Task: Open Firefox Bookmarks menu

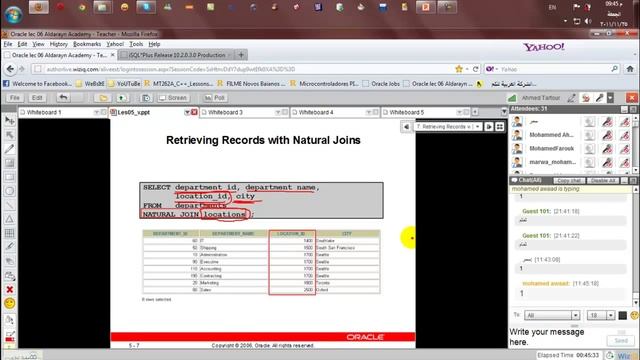Action: click(x=87, y=44)
